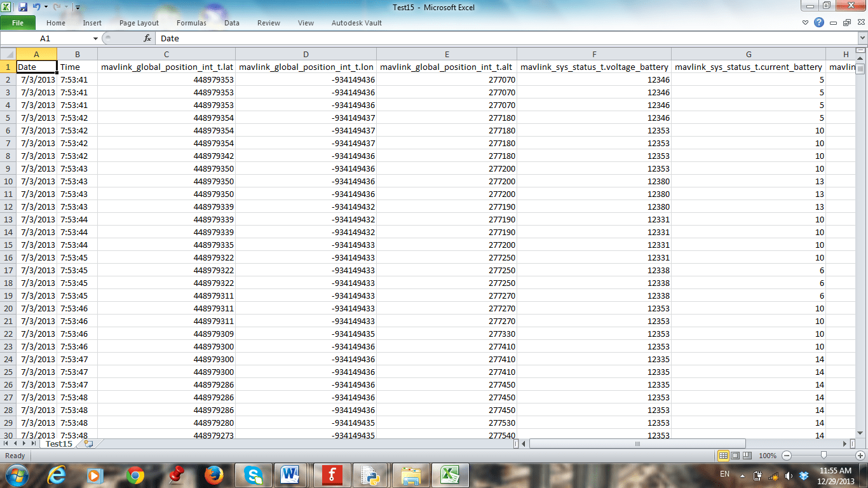Go to last sheet navigation arrow
The height and width of the screenshot is (488, 868).
tap(33, 444)
